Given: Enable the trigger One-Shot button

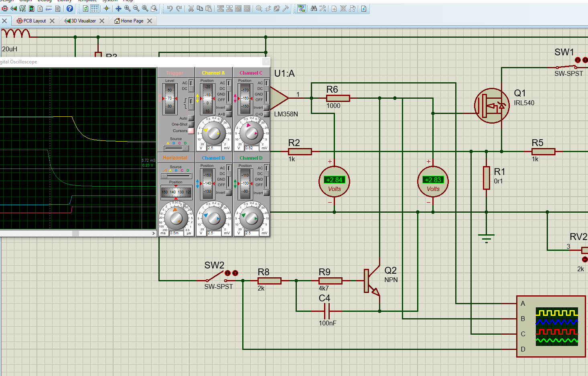Looking at the screenshot, I should (191, 124).
